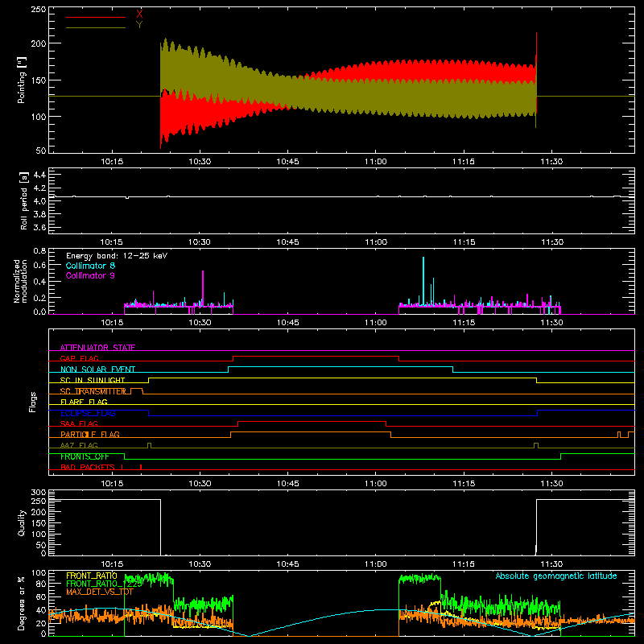Click the PARTICLE_FLAG label

pyautogui.click(x=90, y=435)
